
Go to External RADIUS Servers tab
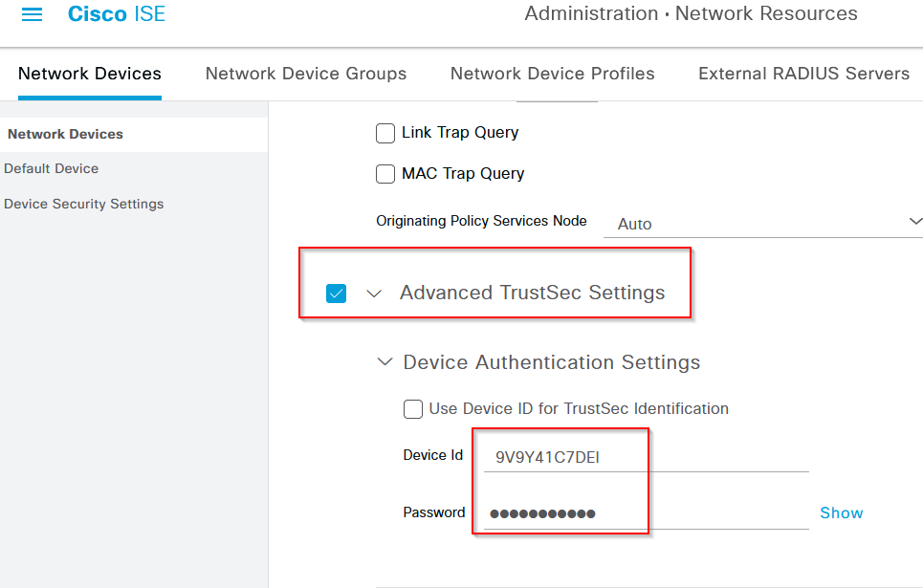[x=803, y=74]
